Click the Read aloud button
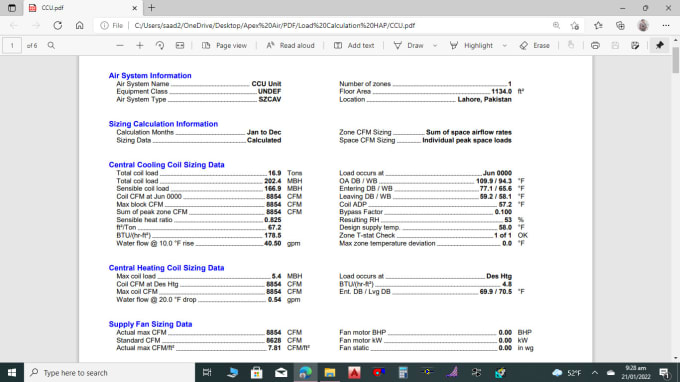Image resolution: width=680 pixels, height=382 pixels. tap(290, 46)
